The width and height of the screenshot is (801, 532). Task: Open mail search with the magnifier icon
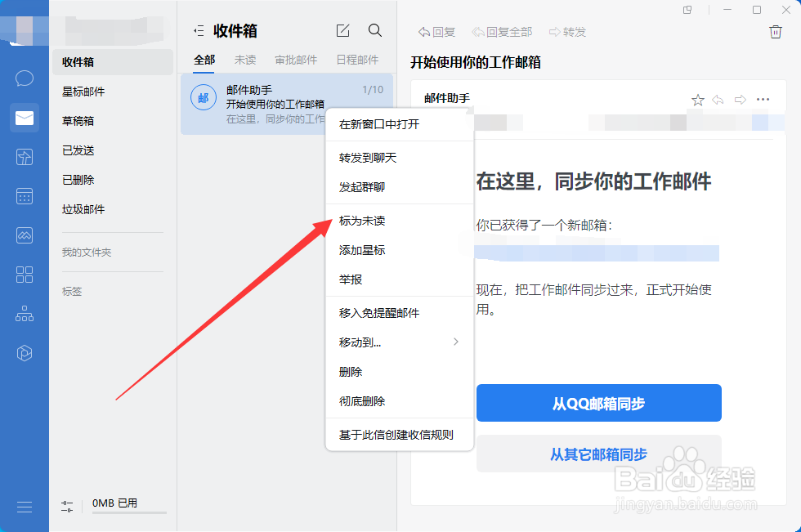(375, 30)
